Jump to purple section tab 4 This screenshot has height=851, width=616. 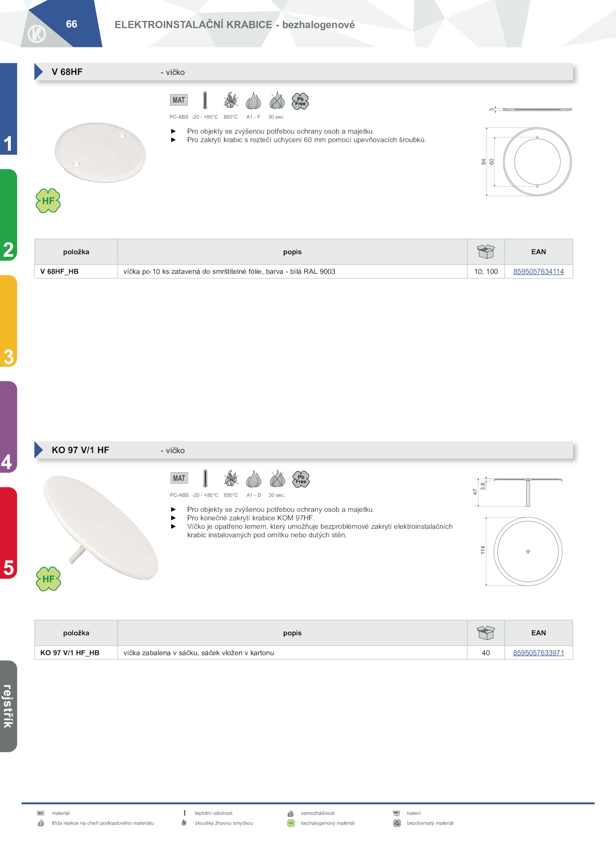click(8, 427)
